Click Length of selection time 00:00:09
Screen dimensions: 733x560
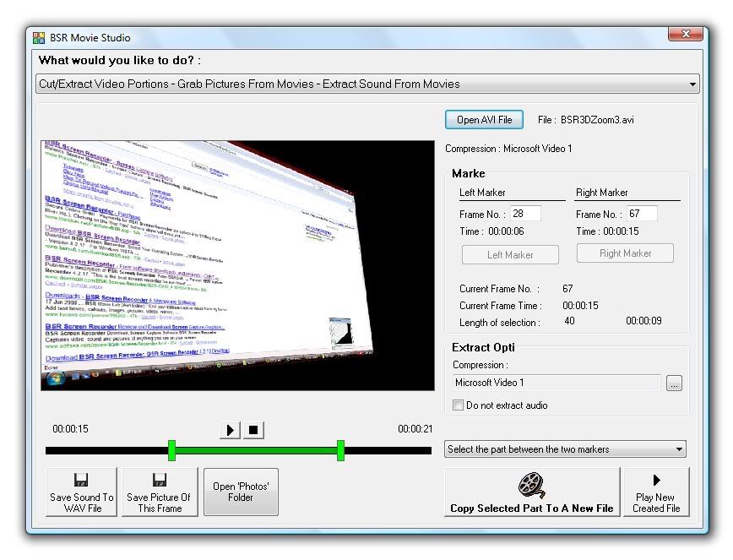643,321
